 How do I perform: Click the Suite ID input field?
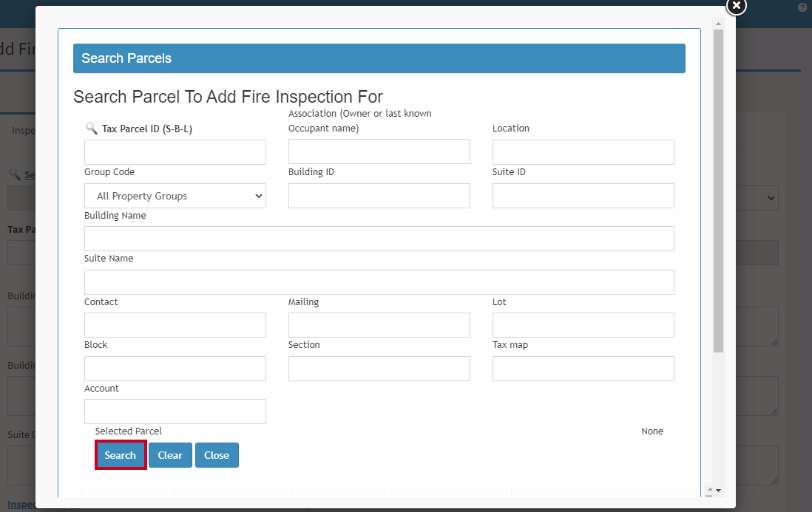point(583,196)
